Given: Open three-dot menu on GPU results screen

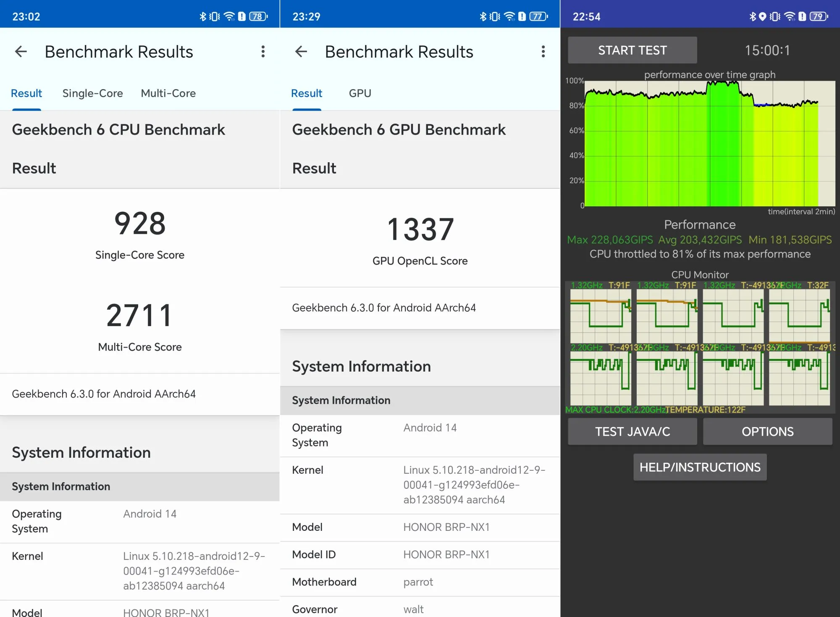Looking at the screenshot, I should click(x=543, y=52).
